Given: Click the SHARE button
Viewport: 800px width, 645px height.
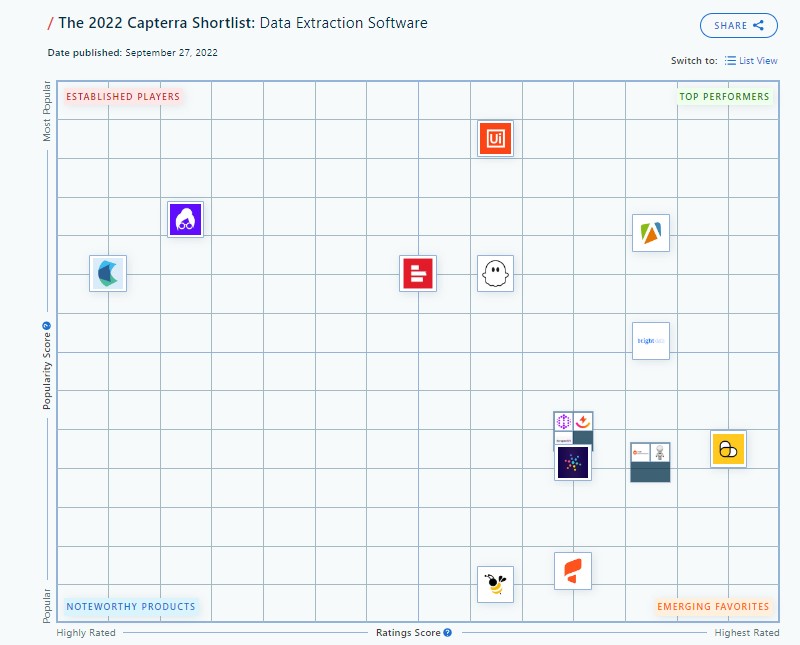Looking at the screenshot, I should click(x=739, y=26).
